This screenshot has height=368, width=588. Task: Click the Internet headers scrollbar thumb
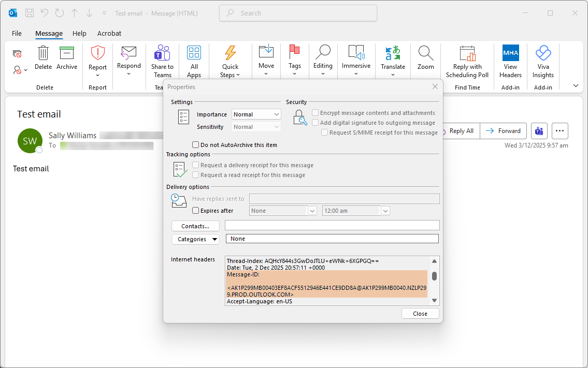point(434,276)
